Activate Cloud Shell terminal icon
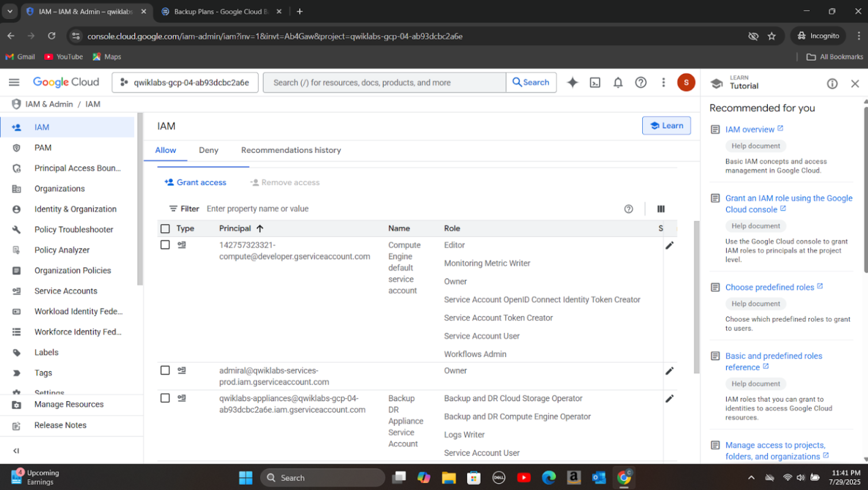The width and height of the screenshot is (868, 490). [x=595, y=82]
